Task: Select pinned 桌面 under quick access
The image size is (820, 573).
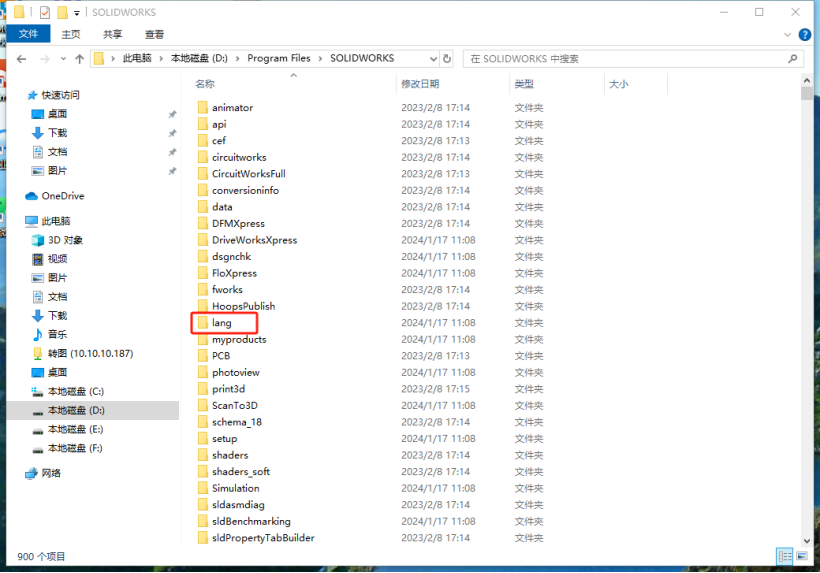Action: pos(57,113)
